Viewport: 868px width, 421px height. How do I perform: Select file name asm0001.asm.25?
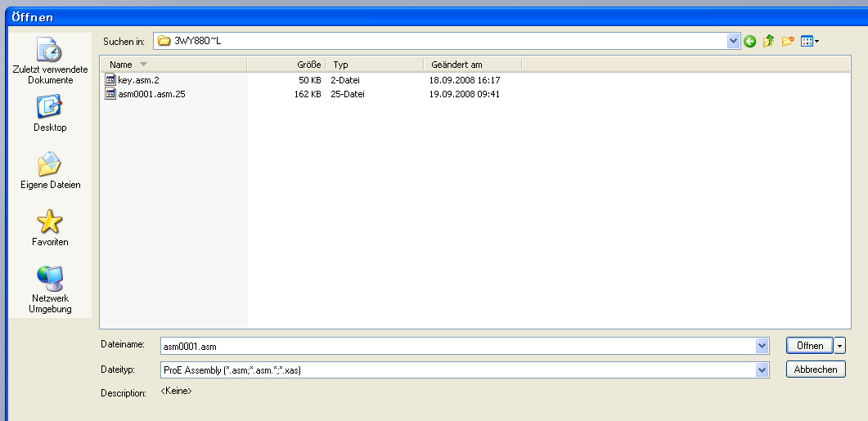pyautogui.click(x=151, y=94)
